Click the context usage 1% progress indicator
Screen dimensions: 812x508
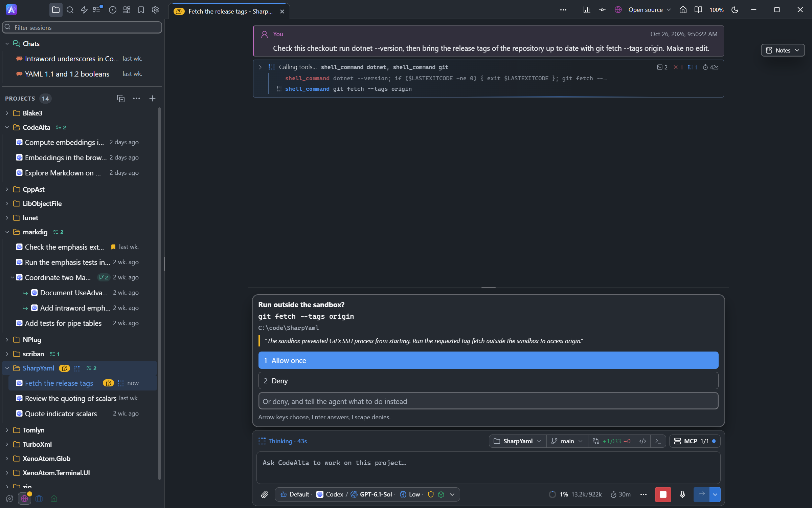click(558, 494)
